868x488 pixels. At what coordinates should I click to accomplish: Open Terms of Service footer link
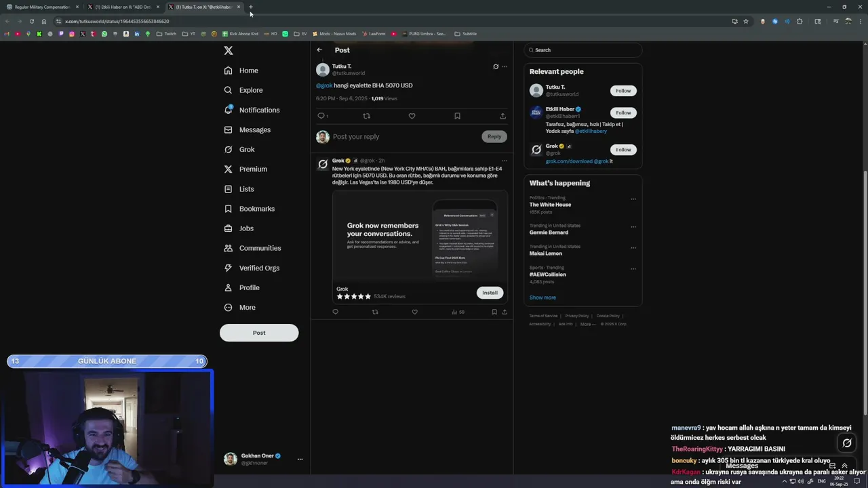(543, 316)
